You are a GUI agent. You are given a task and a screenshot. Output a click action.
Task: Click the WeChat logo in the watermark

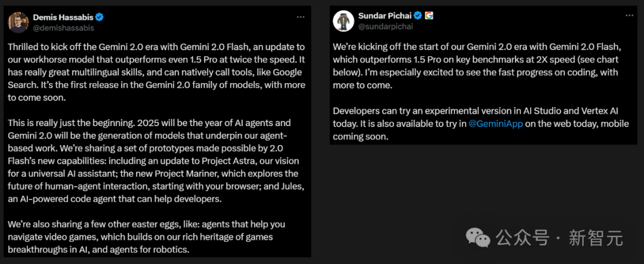479,238
